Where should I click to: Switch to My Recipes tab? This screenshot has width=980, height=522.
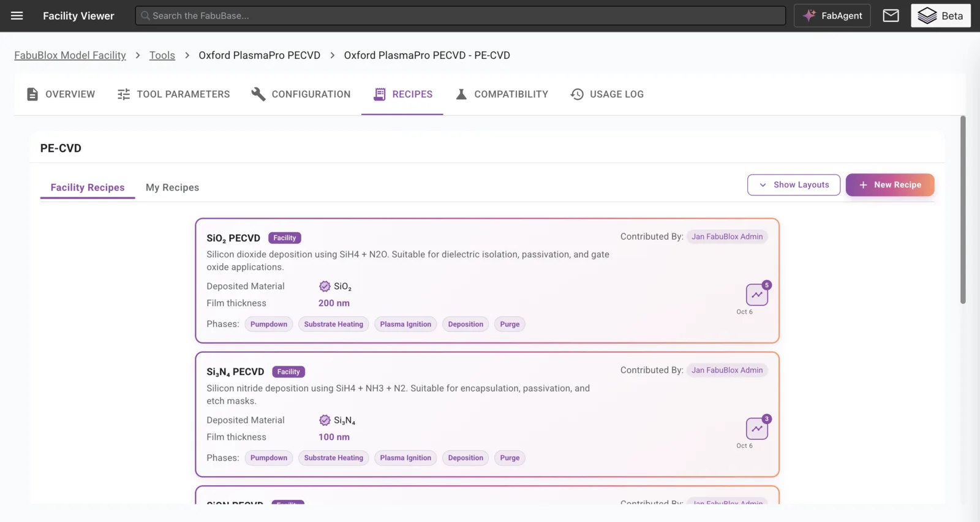[172, 187]
